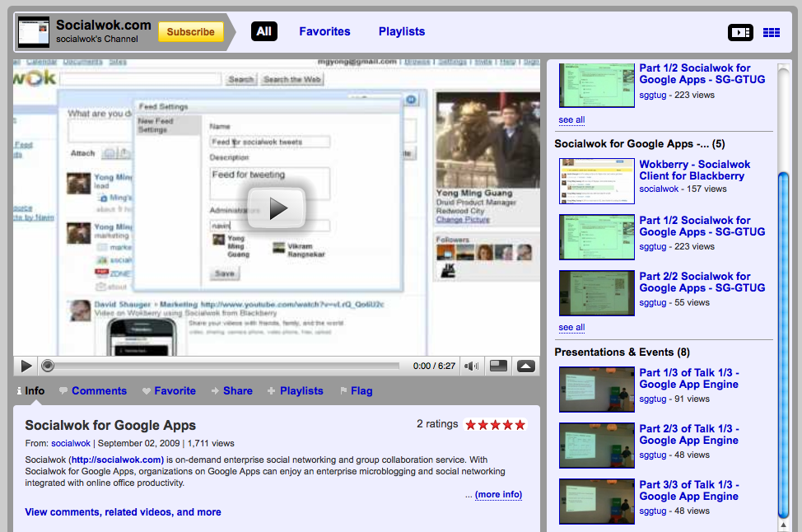Open the Playlists tab in header

[x=402, y=31]
